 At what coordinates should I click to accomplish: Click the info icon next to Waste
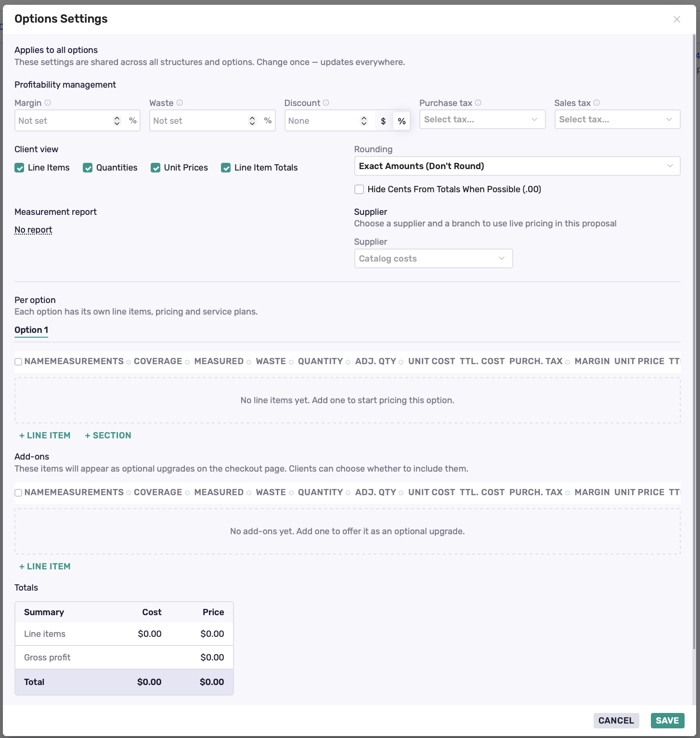tap(180, 103)
